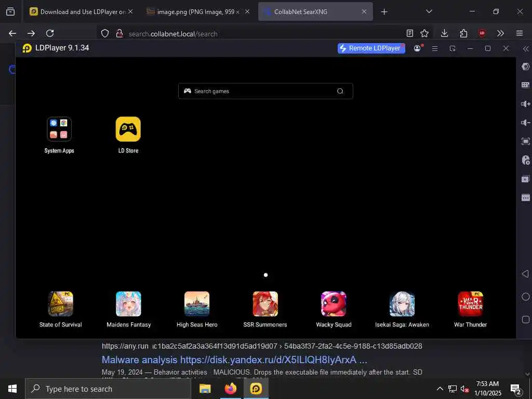
Task: Open Firefox application menu
Action: [520, 33]
